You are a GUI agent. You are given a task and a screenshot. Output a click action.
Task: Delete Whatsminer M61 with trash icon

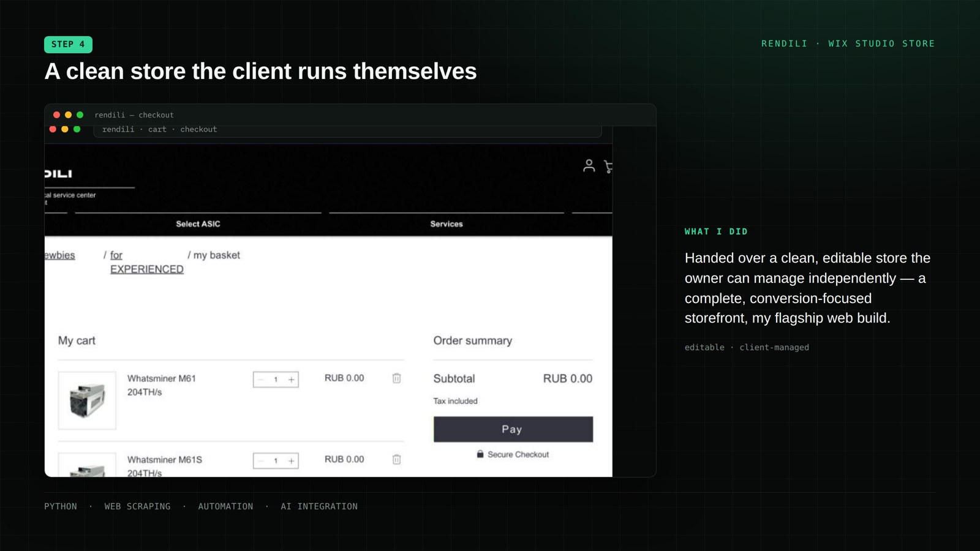click(x=396, y=378)
